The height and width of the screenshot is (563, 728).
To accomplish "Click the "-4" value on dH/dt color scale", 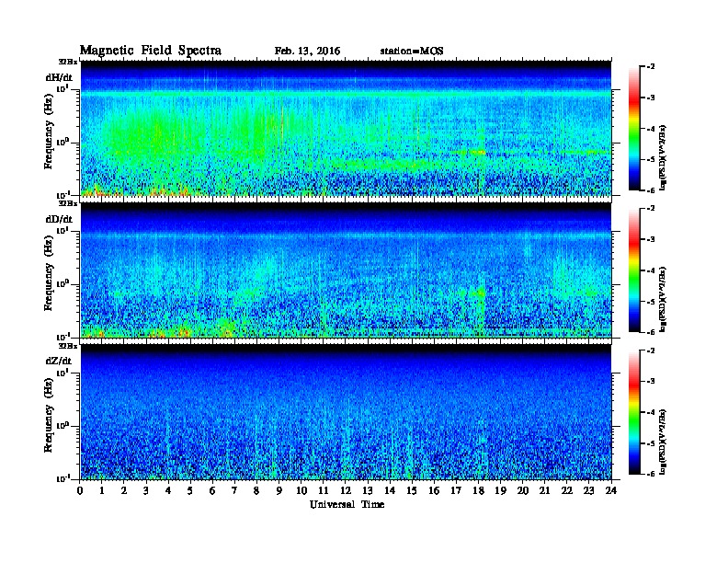I will (651, 129).
